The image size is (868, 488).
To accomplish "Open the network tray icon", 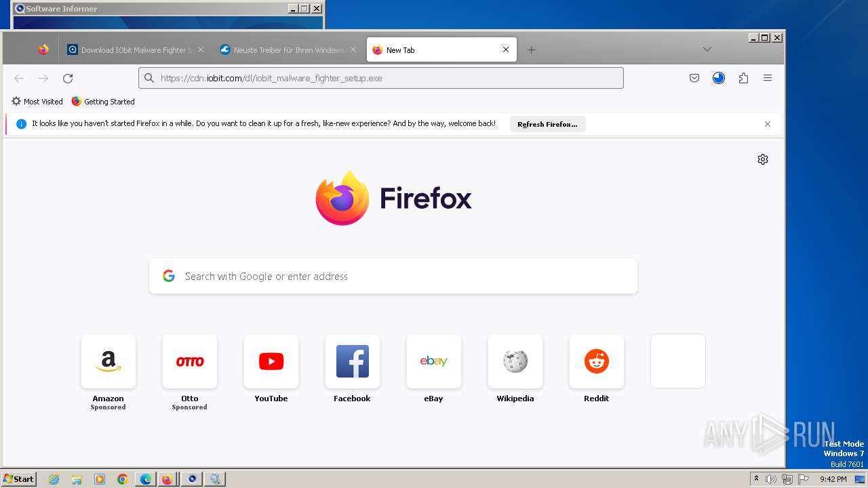I will 787,479.
